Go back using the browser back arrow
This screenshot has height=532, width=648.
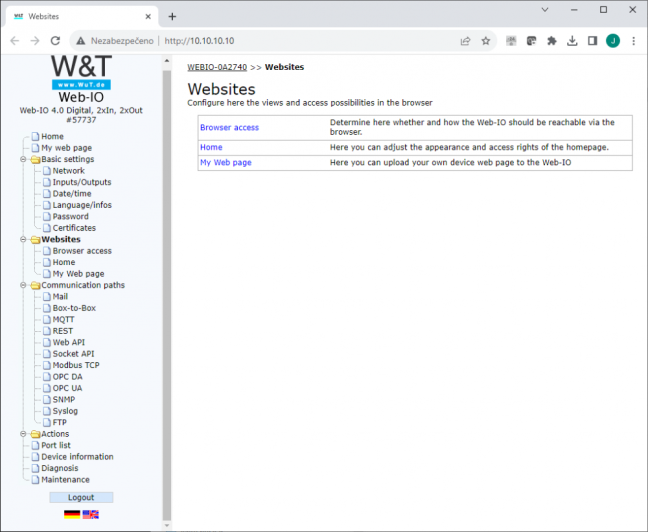15,41
